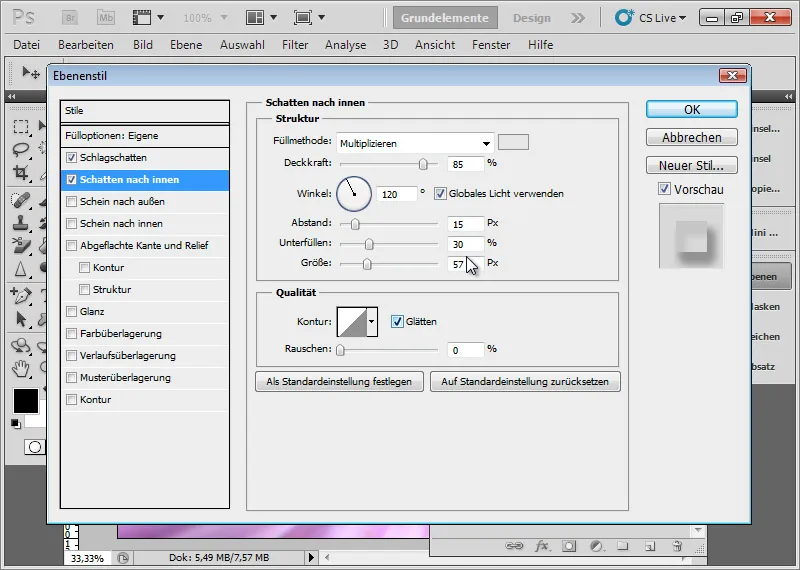
Task: Click the inner shadow color swatch
Action: [x=513, y=142]
